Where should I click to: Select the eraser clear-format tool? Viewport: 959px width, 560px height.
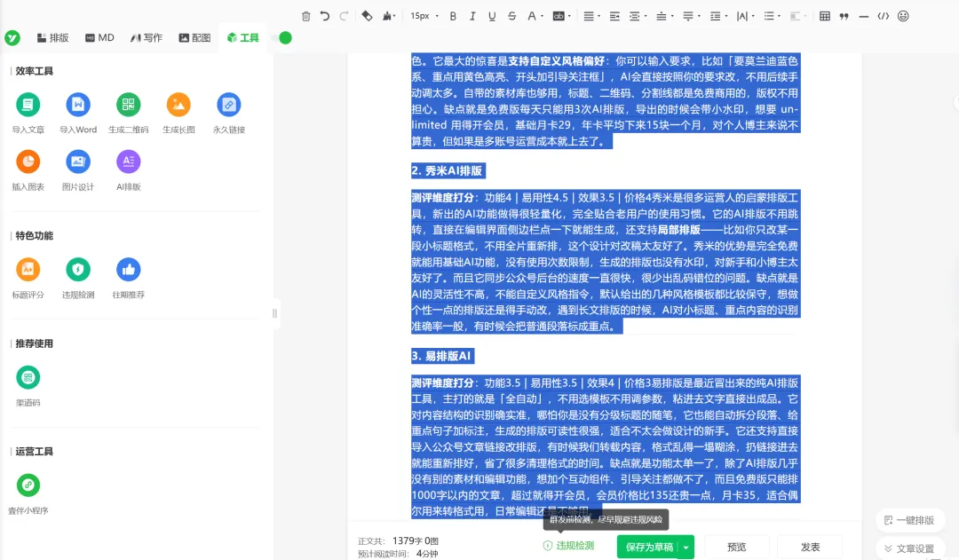pos(367,17)
